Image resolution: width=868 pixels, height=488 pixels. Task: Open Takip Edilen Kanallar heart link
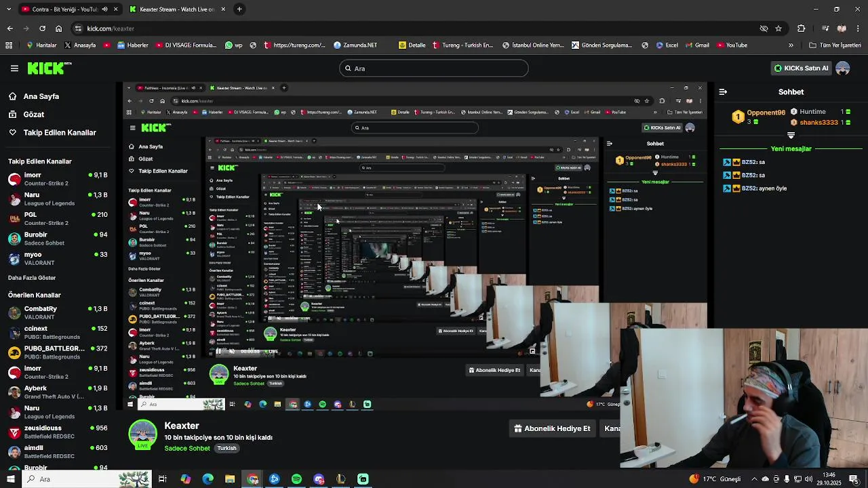click(x=60, y=133)
